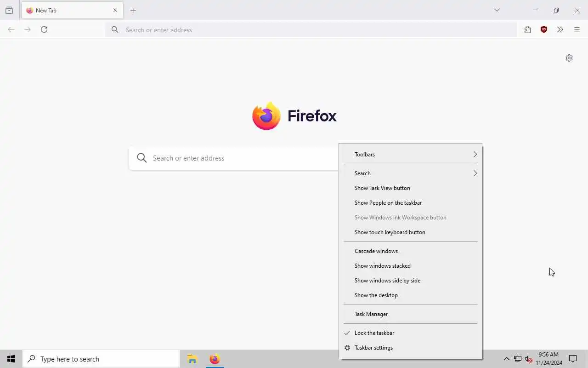The image size is (588, 368).
Task: Toggle Lock the taskbar option
Action: (411, 333)
